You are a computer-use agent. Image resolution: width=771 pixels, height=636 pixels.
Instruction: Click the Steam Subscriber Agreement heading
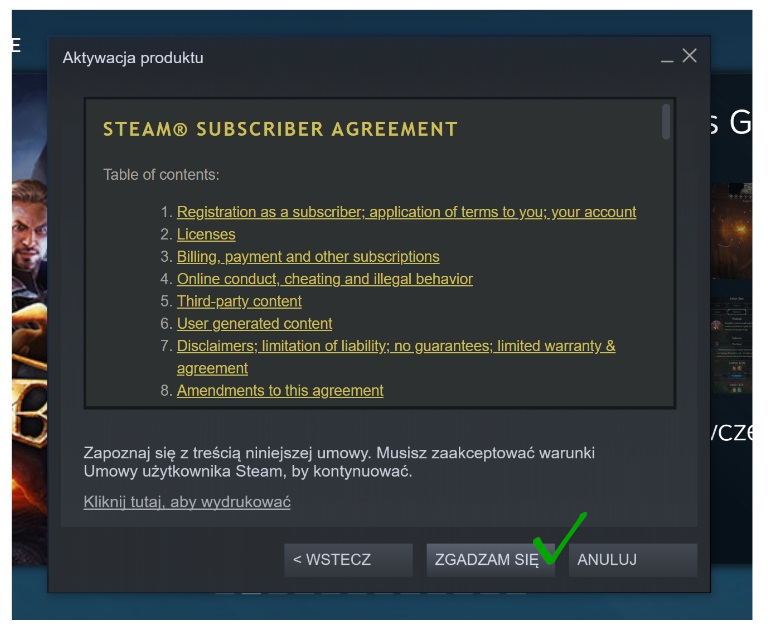tap(280, 129)
